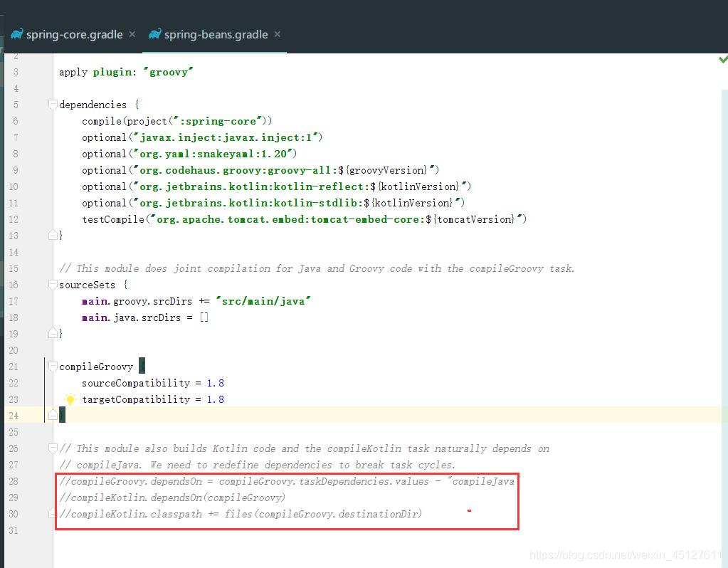Click commented compileKotlin.dependsOn line
This screenshot has width=728, height=568.
(x=172, y=498)
